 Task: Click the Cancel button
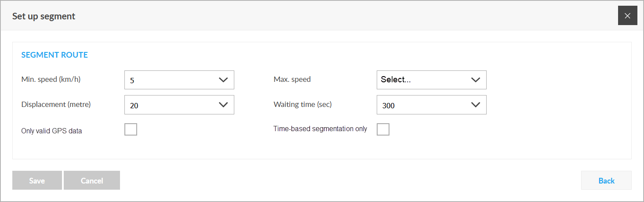[x=92, y=180]
